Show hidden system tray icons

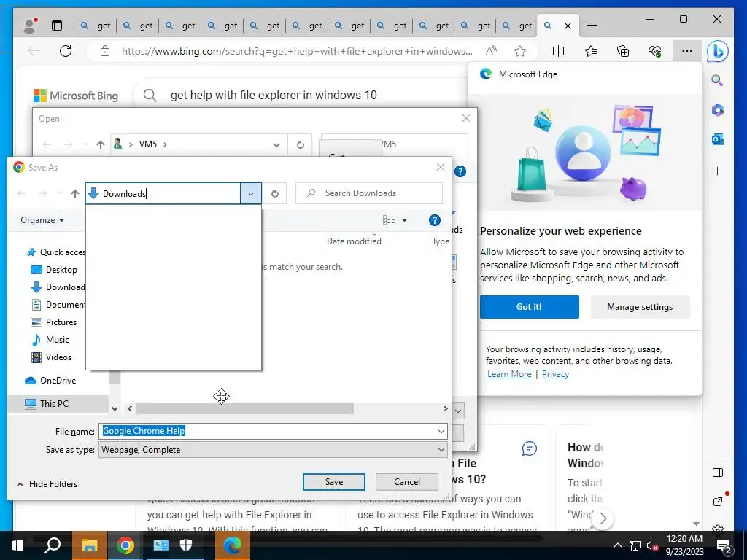pos(617,545)
